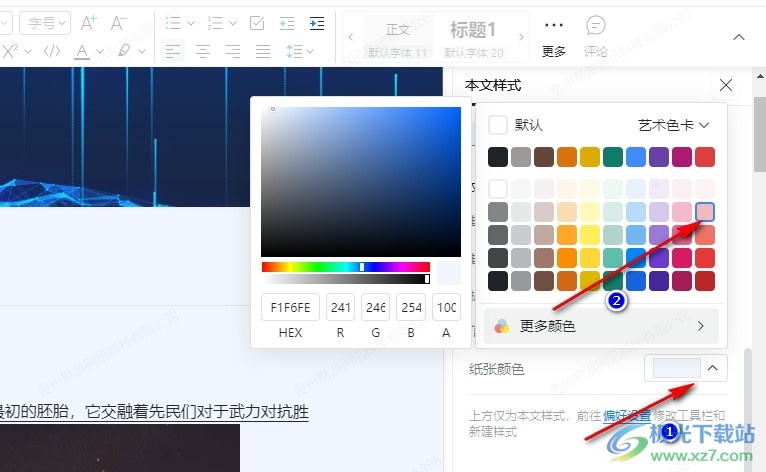766x472 pixels.
Task: Expand line spacing dropdown arrow
Action: (310, 51)
